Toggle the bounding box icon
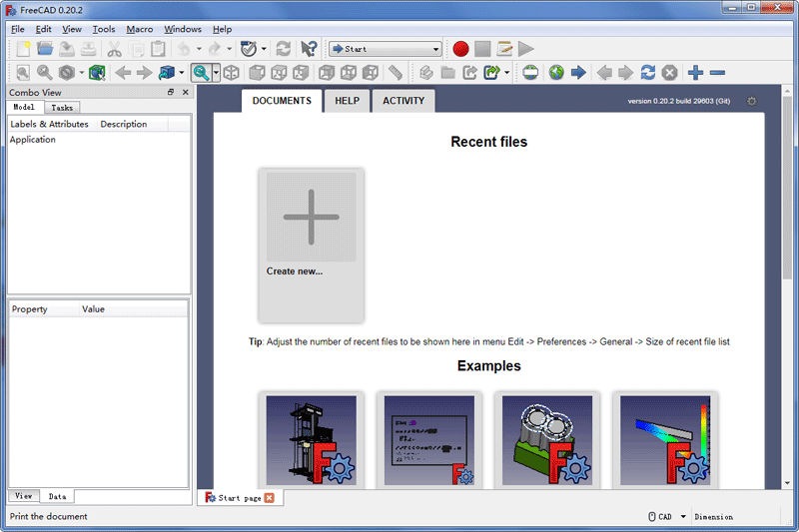 (97, 73)
